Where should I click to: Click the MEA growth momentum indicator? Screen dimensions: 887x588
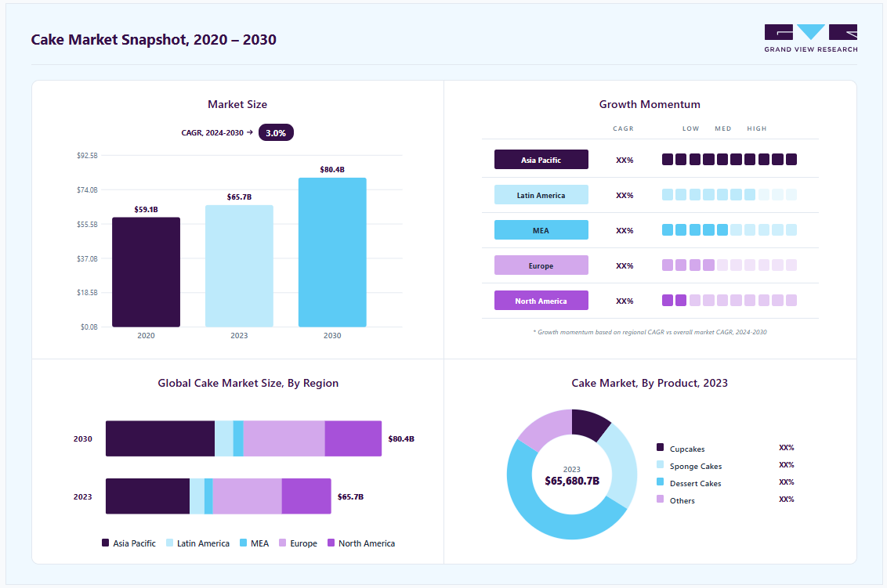coord(730,230)
